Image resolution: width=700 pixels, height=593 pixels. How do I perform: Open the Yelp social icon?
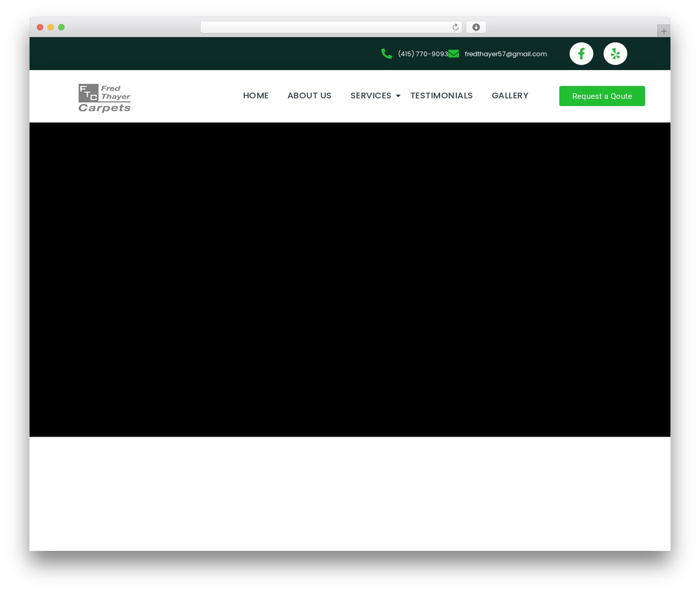tap(615, 54)
